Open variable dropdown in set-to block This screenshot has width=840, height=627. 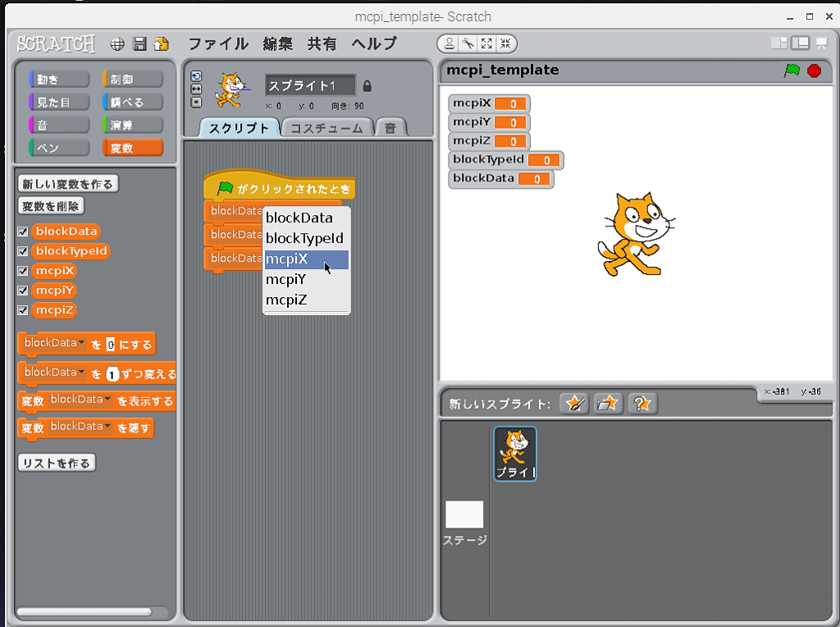pos(55,343)
